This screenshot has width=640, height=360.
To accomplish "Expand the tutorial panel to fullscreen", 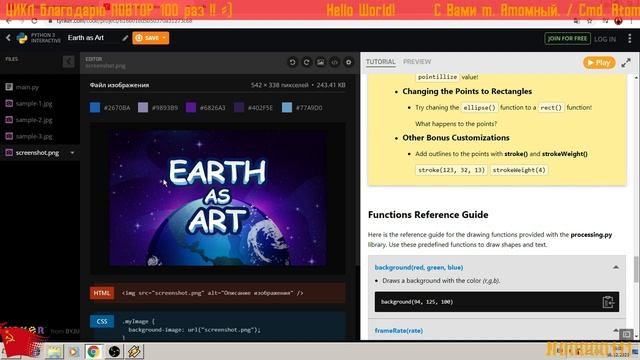I will click(x=626, y=62).
